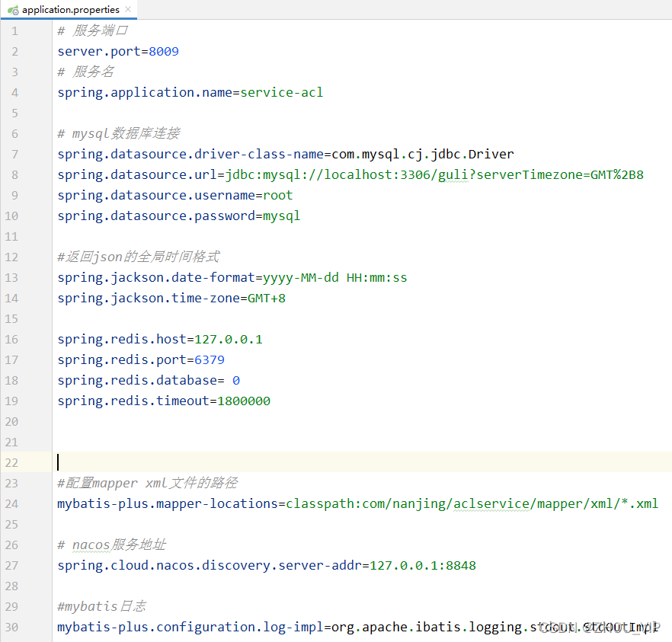The image size is (672, 642).
Task: Click the 6379 port value
Action: click(209, 359)
